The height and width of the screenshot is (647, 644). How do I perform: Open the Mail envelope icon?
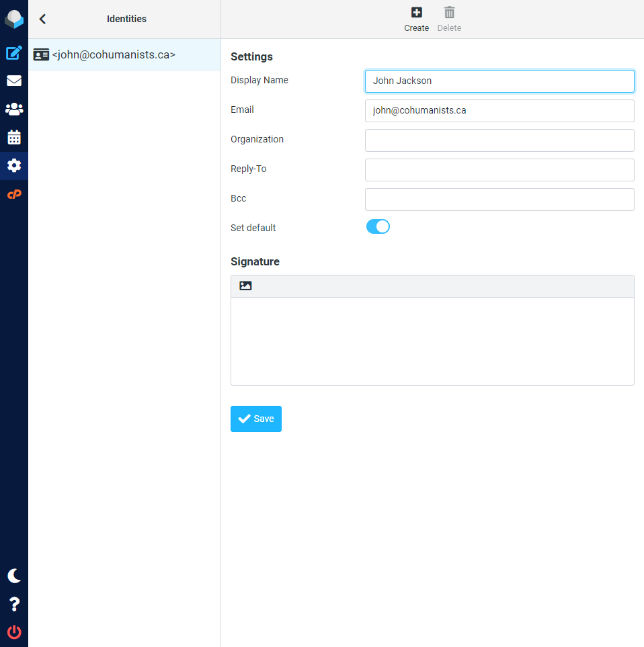(14, 81)
